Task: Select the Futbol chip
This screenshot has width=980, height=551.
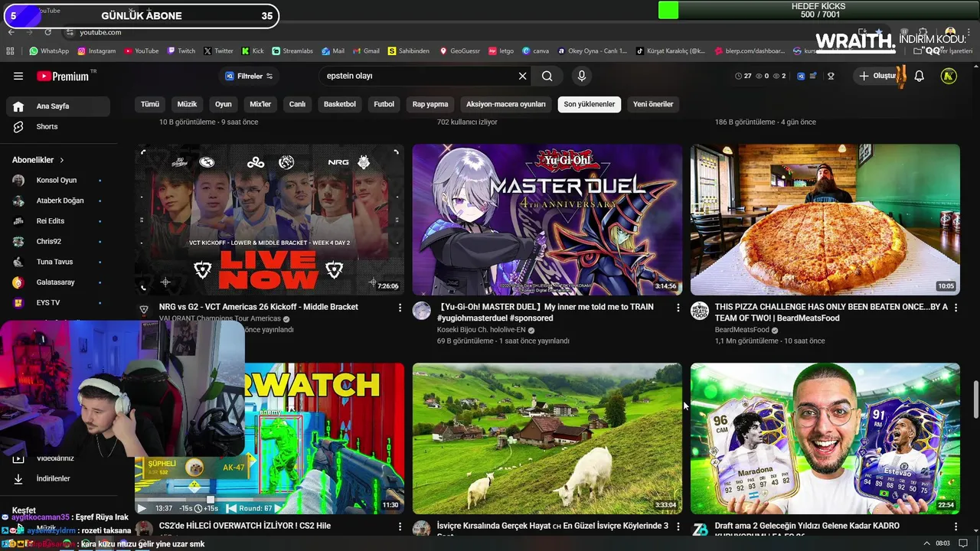Action: pos(384,104)
